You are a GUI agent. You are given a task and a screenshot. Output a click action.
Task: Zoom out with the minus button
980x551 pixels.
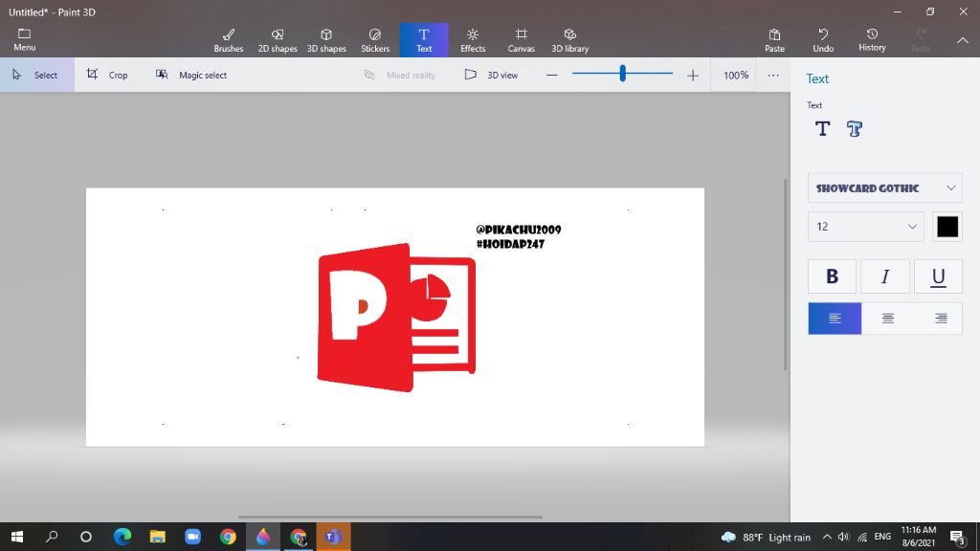(x=551, y=75)
